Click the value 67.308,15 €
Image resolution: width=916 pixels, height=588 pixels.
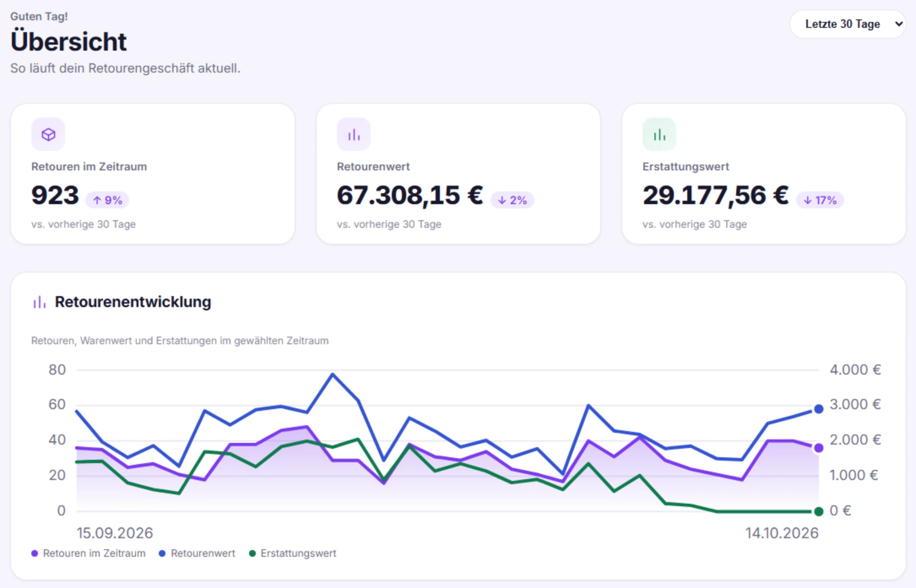[410, 195]
